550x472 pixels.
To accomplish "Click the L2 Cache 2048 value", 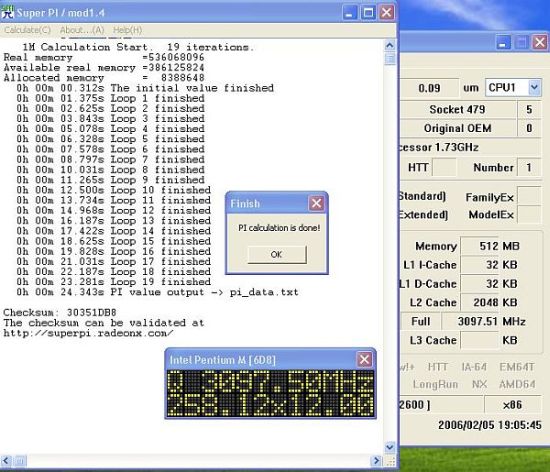I will [479, 302].
